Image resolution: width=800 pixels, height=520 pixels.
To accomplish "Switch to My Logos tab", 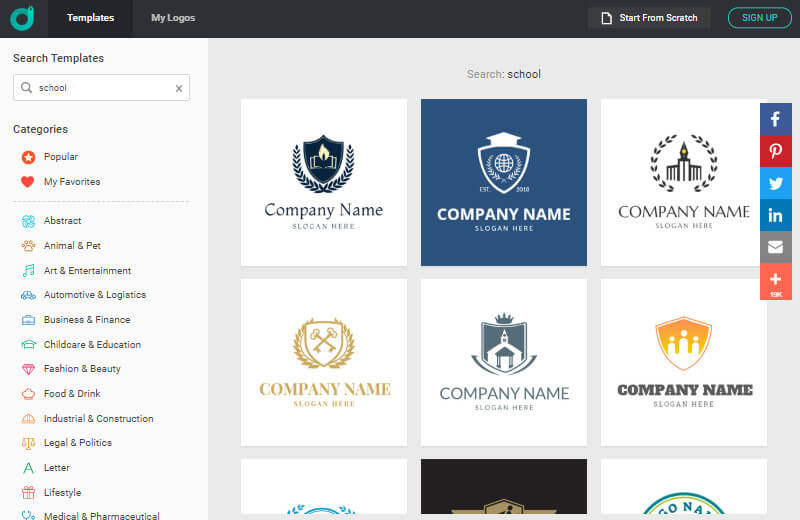I will click(x=173, y=18).
